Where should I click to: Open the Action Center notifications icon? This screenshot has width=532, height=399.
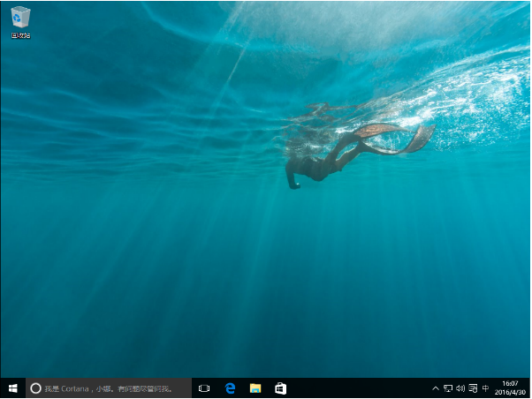[473, 388]
